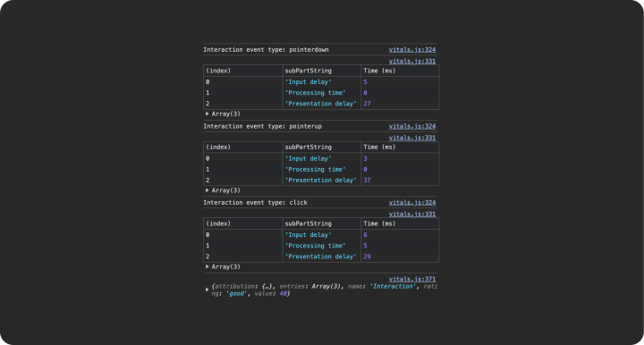Screen dimensions: 644x345
Task: Sort click table by subPartString header
Action: (x=322, y=223)
